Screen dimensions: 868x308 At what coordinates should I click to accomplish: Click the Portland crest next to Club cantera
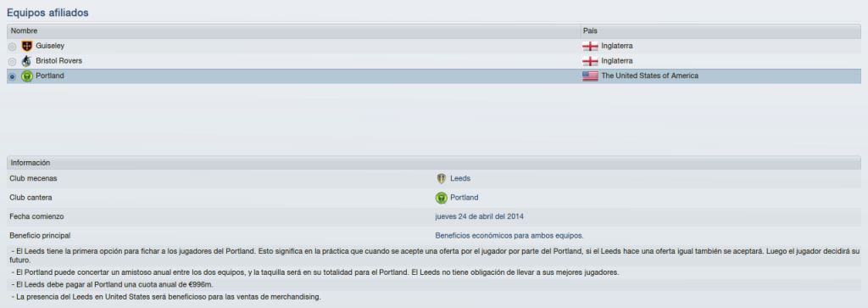[441, 197]
